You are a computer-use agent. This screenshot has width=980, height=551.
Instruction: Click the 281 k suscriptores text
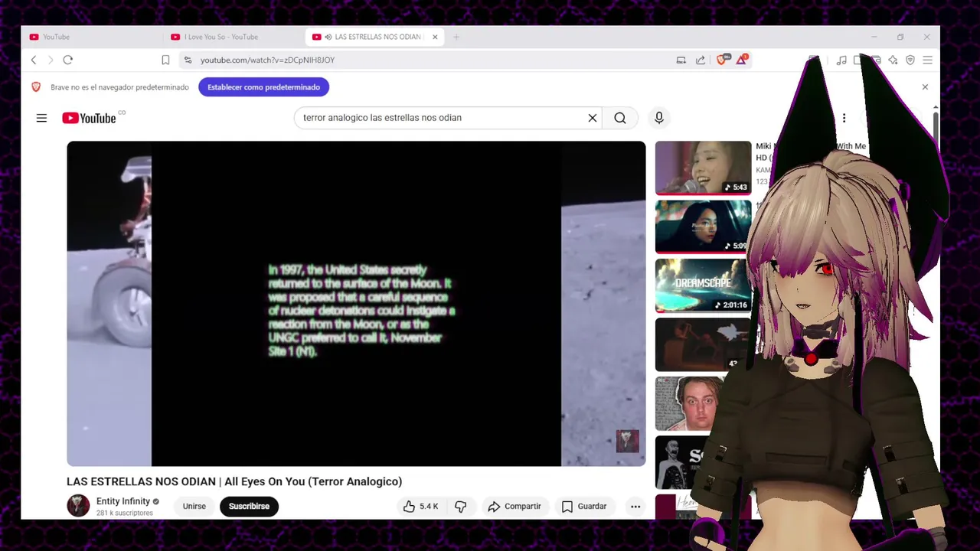[x=124, y=514]
